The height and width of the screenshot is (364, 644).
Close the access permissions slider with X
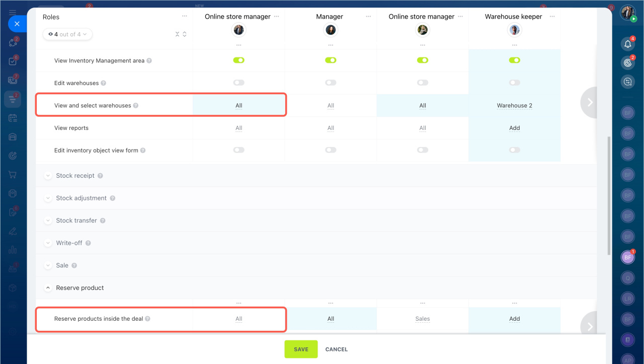17,24
